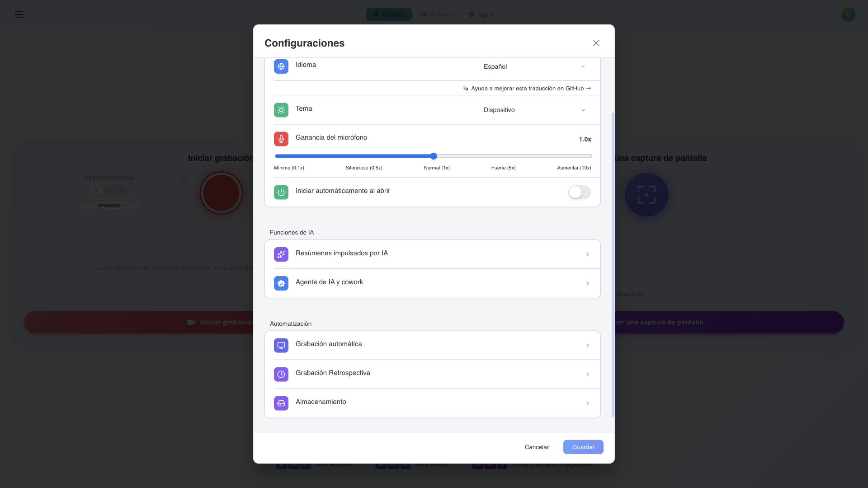Image resolution: width=868 pixels, height=488 pixels.
Task: Switch to the Archivos tab
Action: tap(436, 14)
